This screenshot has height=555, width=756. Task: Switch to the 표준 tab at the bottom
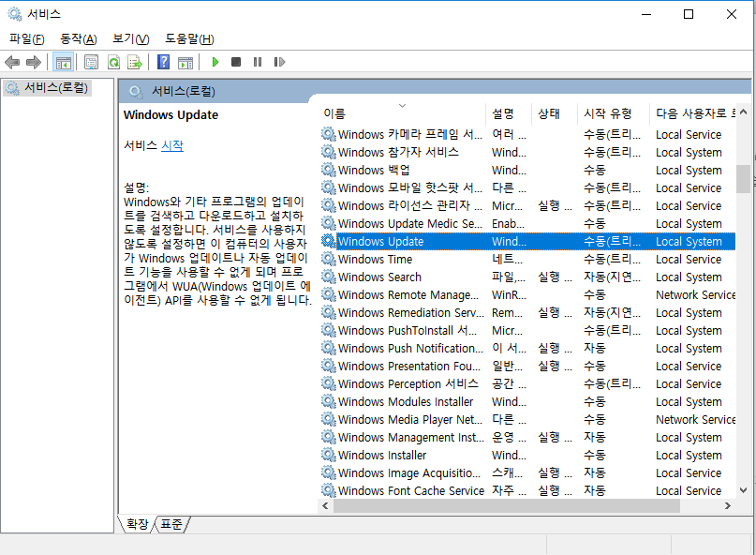[x=170, y=526]
